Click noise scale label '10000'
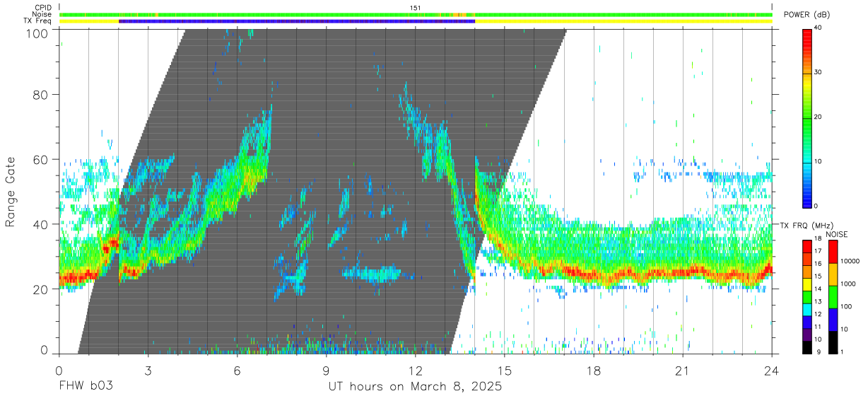Screen dimensions: 868x401 coord(851,262)
